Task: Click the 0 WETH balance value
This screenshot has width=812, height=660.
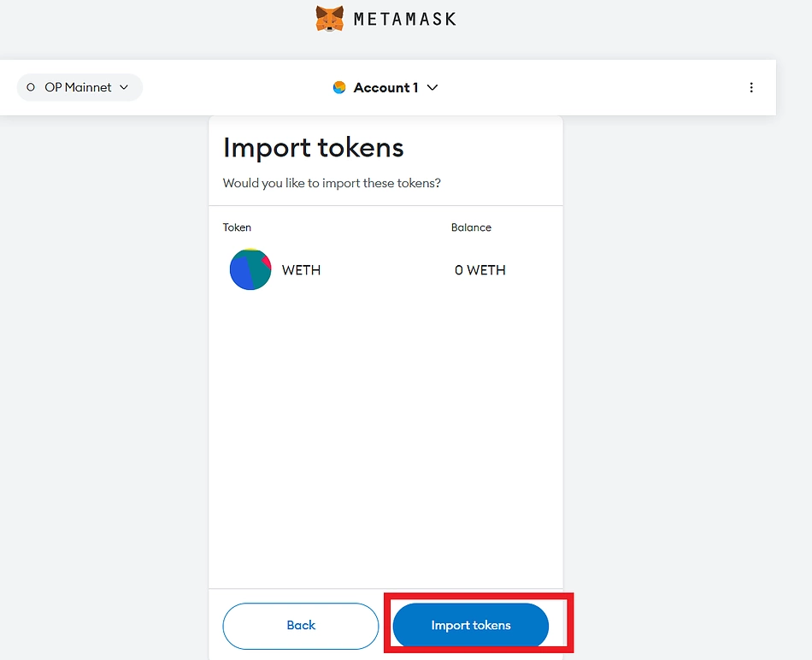Action: tap(479, 269)
